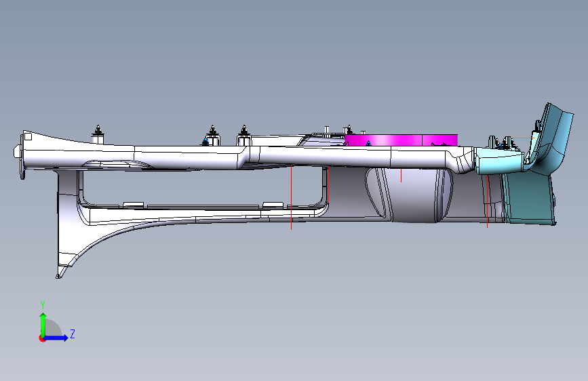Click the gray YZ plane quadrant in the triad
Image resolution: width=588 pixels, height=381 pixels.
[x=52, y=327]
